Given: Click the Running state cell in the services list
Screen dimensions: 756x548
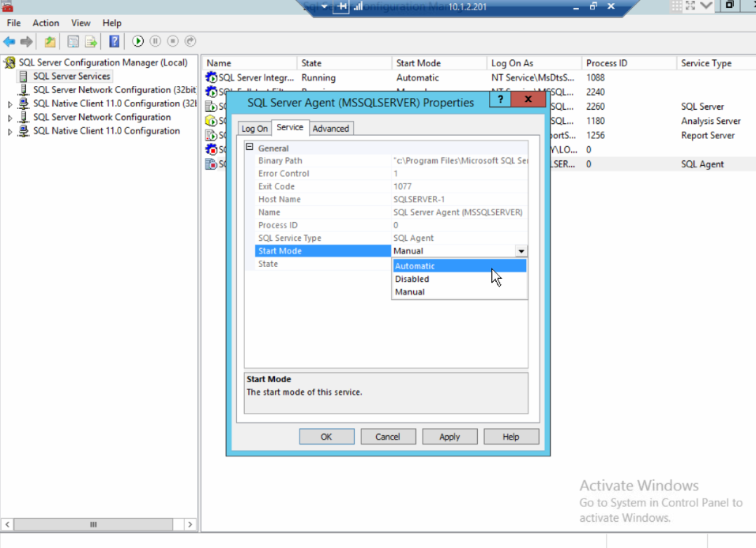Looking at the screenshot, I should [318, 77].
